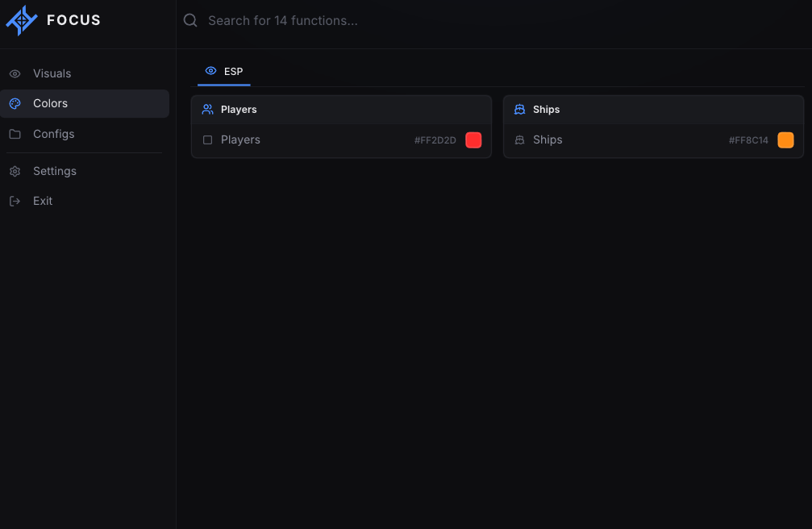This screenshot has width=812, height=529.
Task: Click the Ships header boat icon
Action: click(x=519, y=110)
